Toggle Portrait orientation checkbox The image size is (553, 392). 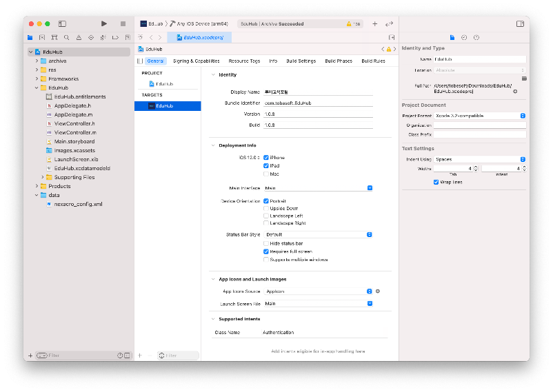(266, 201)
